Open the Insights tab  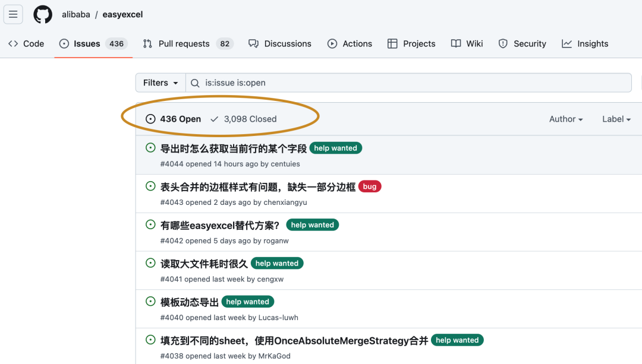click(585, 44)
